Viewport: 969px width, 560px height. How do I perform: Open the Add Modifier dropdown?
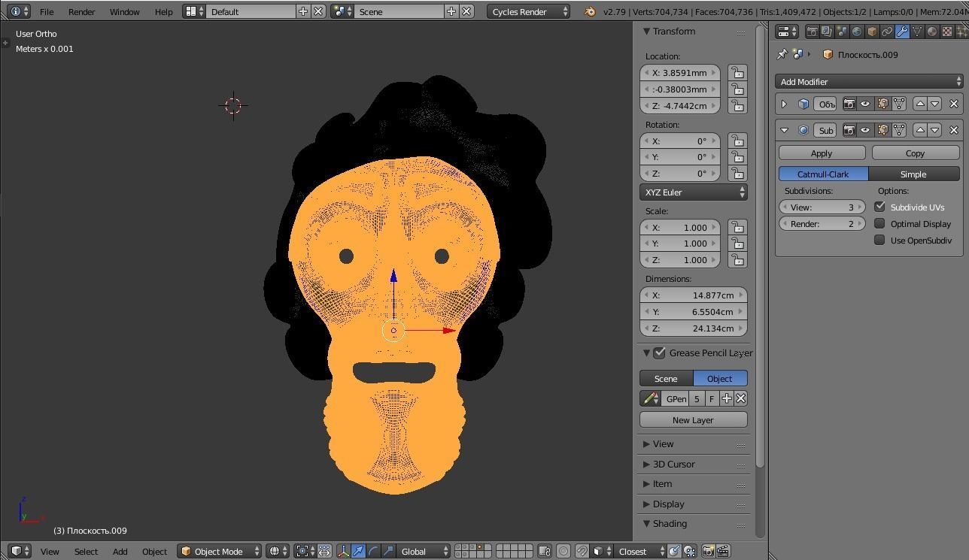point(869,81)
